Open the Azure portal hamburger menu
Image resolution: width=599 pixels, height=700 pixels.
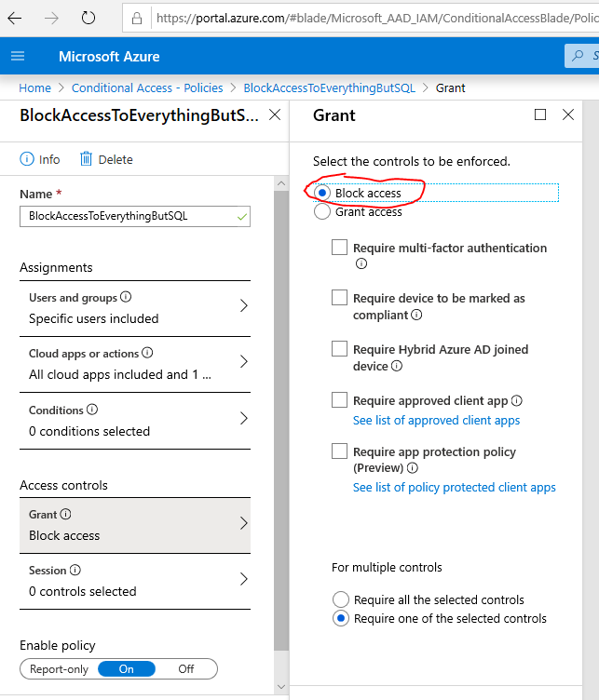[18, 56]
